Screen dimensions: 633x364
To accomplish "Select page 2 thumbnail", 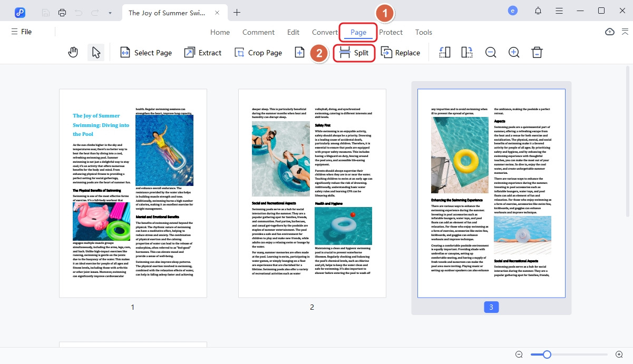I will click(312, 193).
